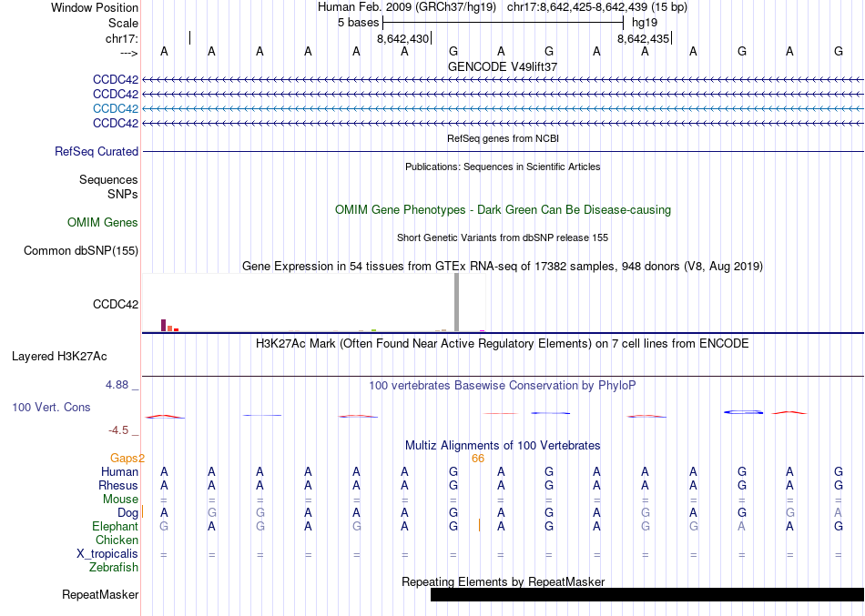This screenshot has height=616, width=865.
Task: Click the Common dbSNP(155) label
Action: coord(80,251)
